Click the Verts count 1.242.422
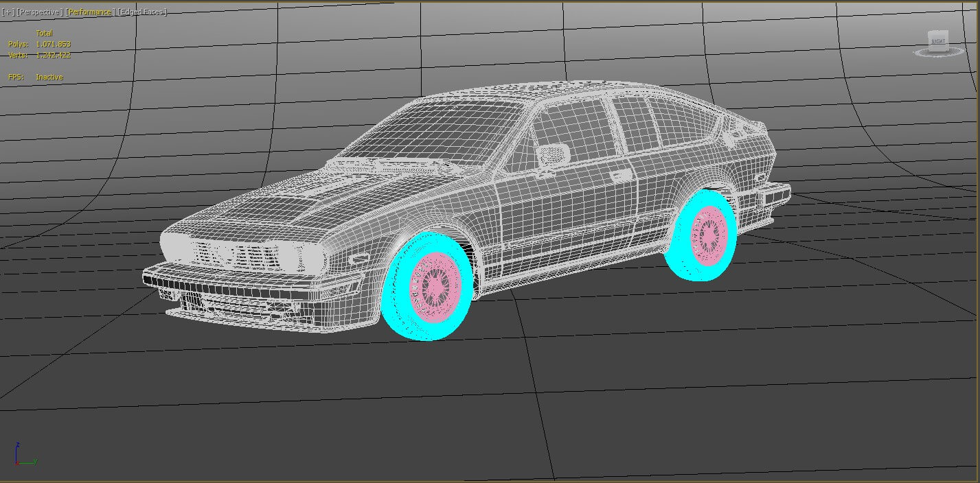Viewport: 980px width, 483px height. tap(53, 55)
